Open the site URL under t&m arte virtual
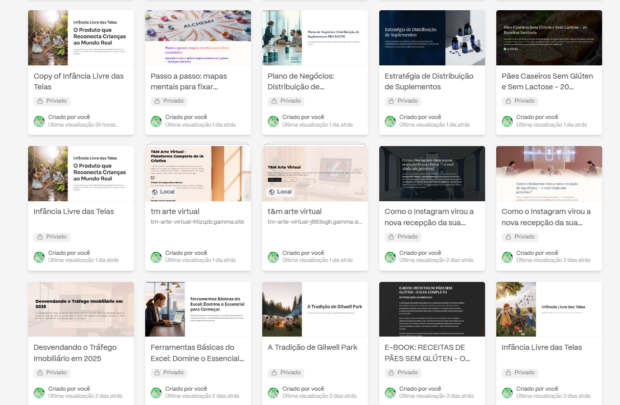 (314, 222)
